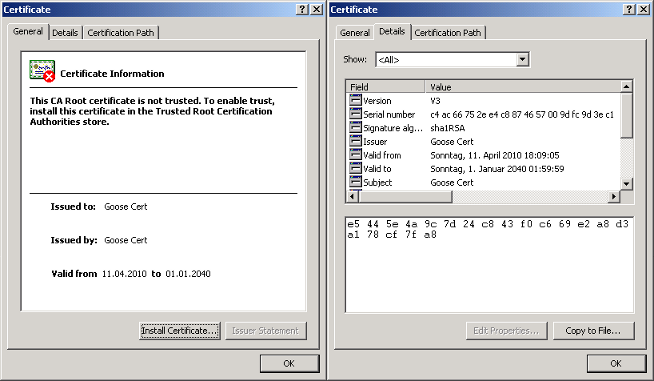Click scroll right arrow of field list
Viewport: 654px width, 381px height.
coord(614,196)
